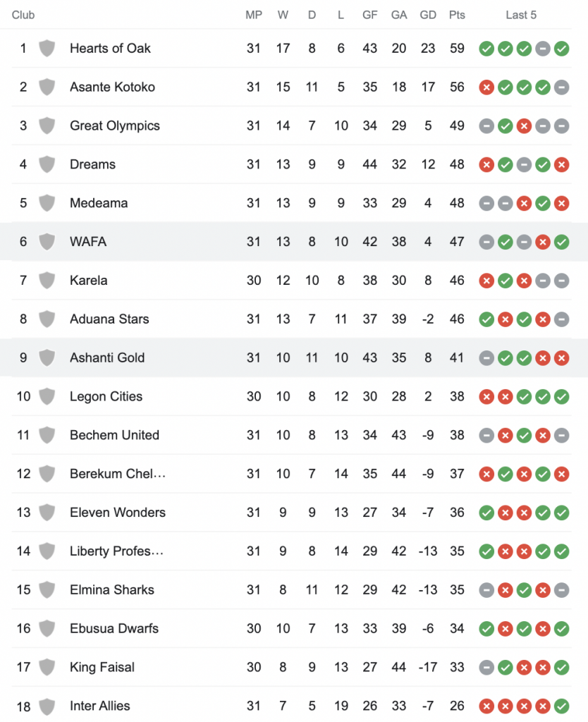Select the Legon Cities team name

click(x=106, y=396)
